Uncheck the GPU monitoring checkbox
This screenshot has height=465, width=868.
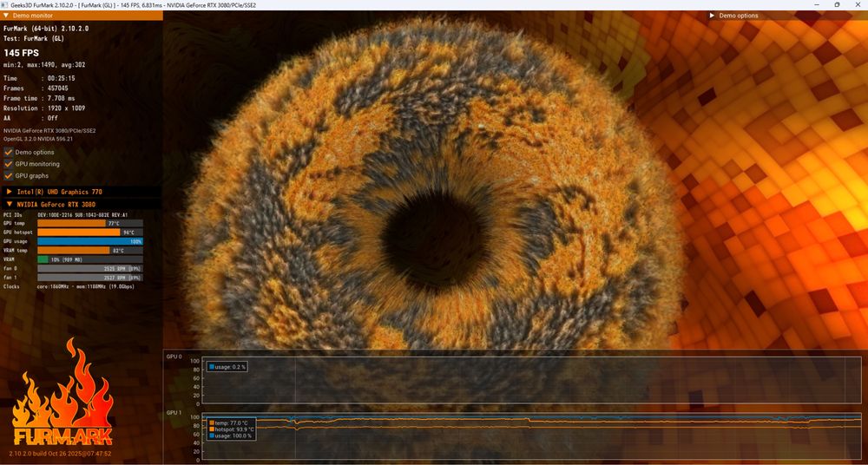coord(9,164)
